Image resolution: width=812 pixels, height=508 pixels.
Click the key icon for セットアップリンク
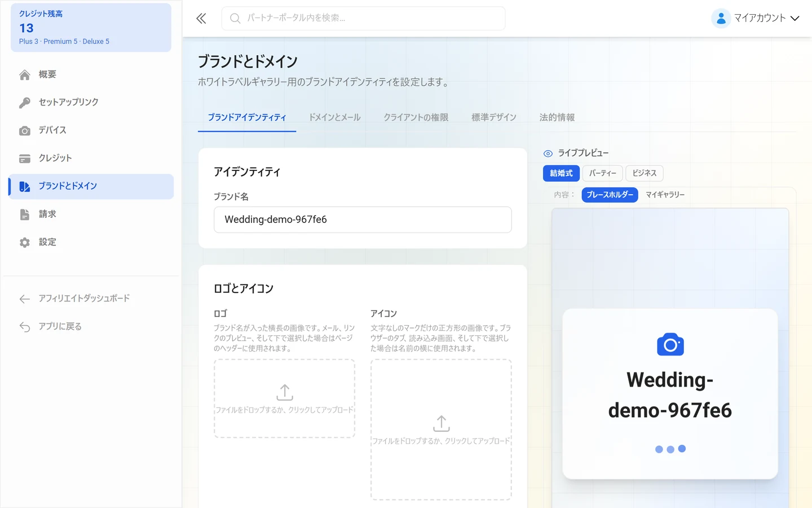25,103
